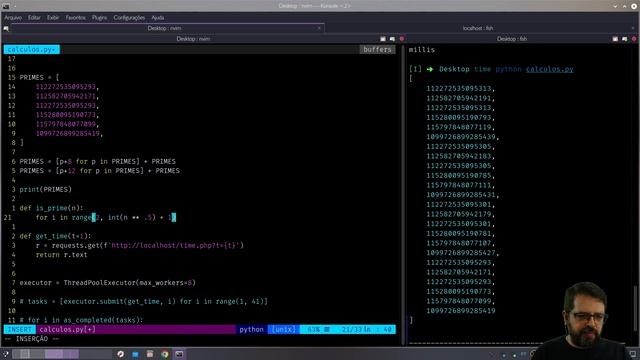Click the new tab icon left of tab bar
This screenshot has height=360, width=640.
coord(6,28)
